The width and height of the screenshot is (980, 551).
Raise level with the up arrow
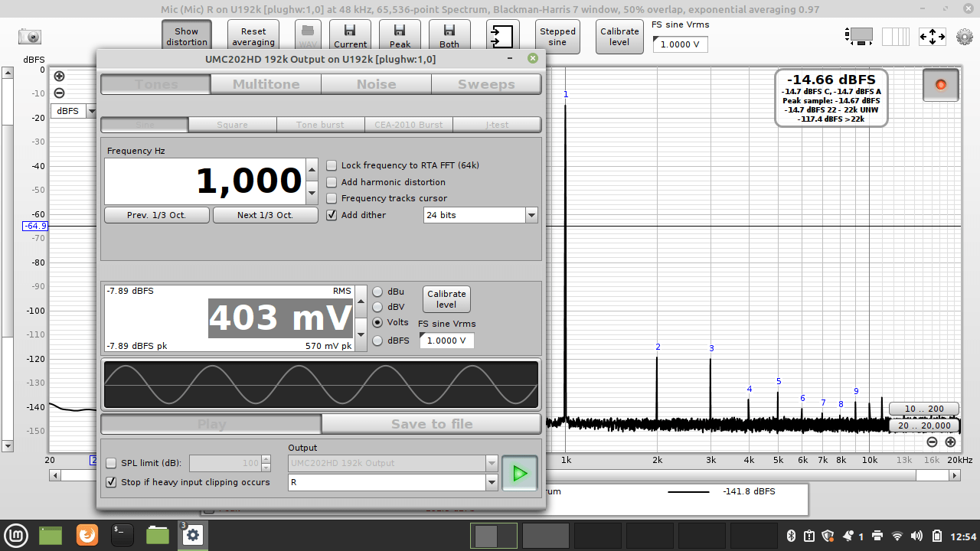tap(361, 302)
